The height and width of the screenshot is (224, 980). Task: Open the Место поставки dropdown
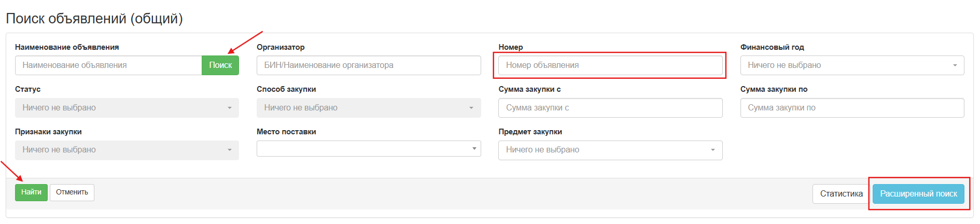pyautogui.click(x=369, y=149)
